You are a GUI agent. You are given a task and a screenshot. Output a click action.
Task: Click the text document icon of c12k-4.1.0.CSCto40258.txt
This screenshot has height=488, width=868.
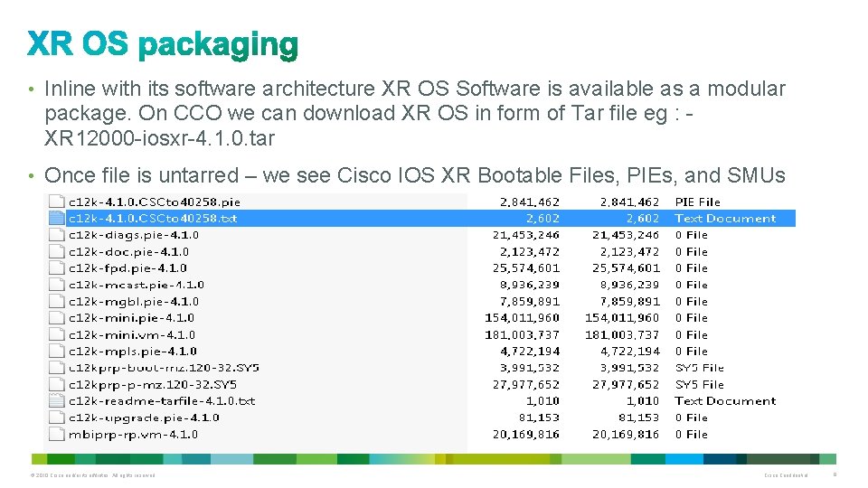coord(56,218)
